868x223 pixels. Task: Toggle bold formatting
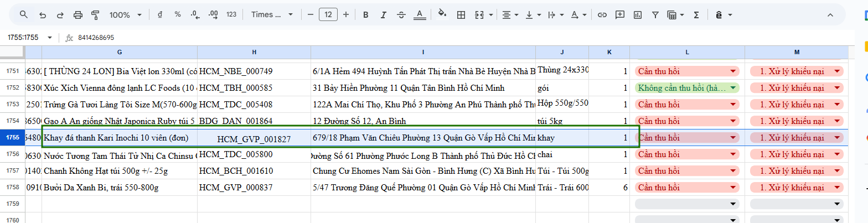tap(365, 14)
